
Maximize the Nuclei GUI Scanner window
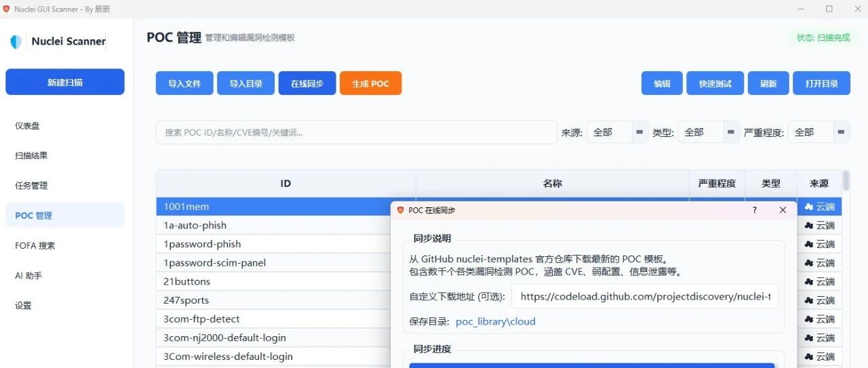click(x=829, y=9)
